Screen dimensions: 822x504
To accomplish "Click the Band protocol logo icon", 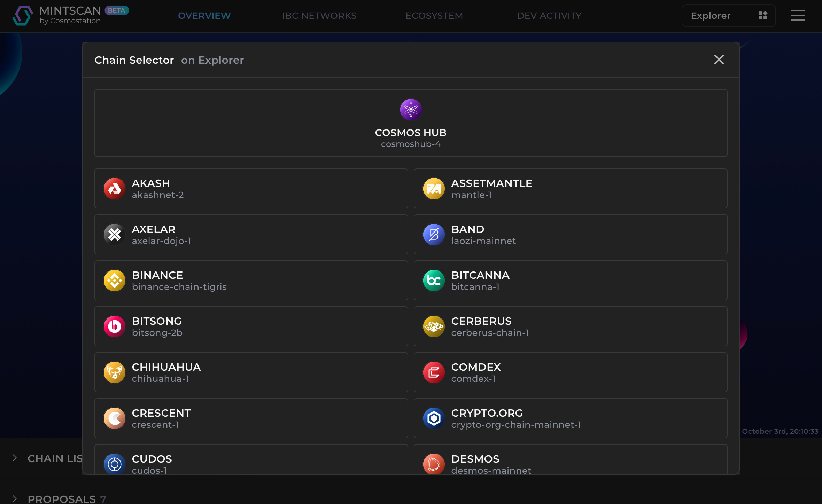I will click(x=434, y=235).
